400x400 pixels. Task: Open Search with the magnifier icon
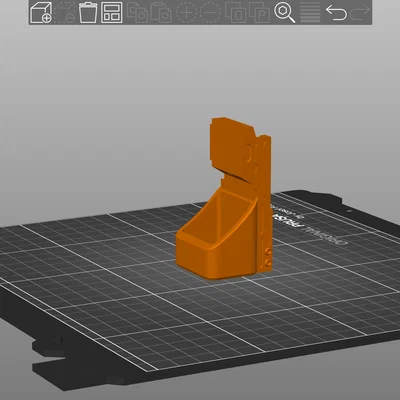pyautogui.click(x=284, y=13)
